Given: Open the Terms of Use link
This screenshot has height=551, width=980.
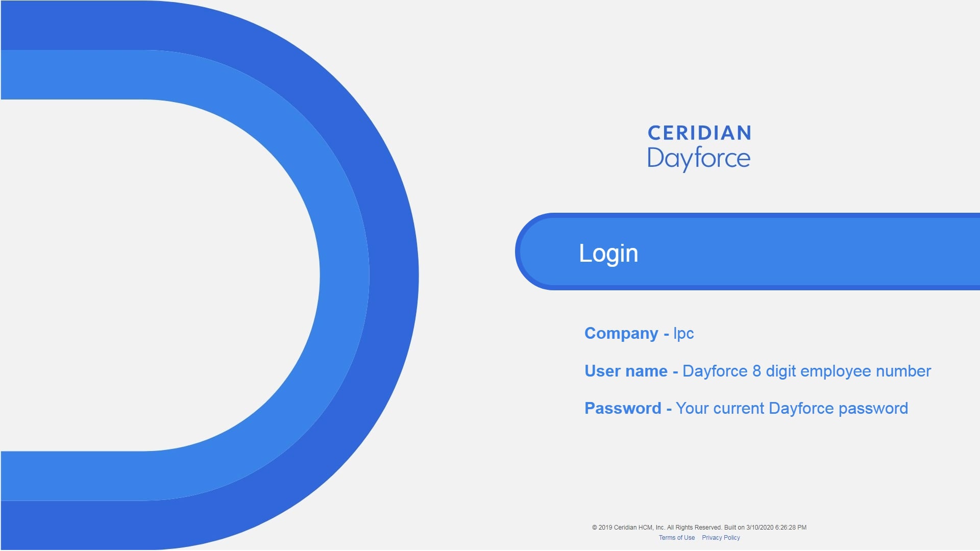Looking at the screenshot, I should (x=676, y=538).
